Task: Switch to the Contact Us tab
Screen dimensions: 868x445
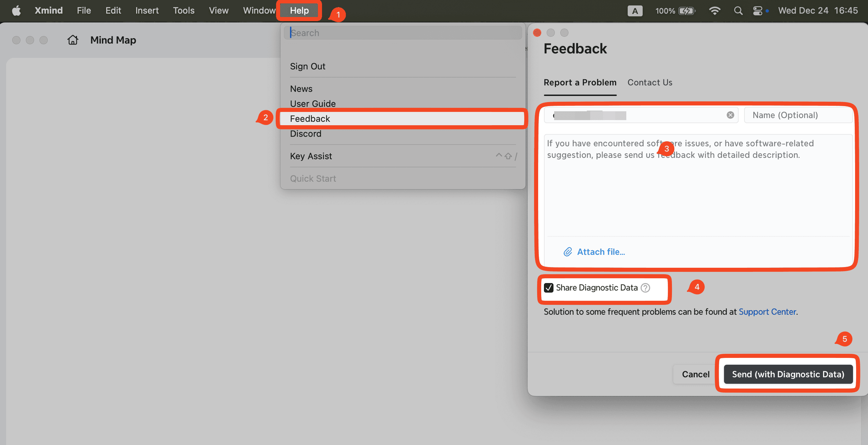Action: pyautogui.click(x=650, y=82)
